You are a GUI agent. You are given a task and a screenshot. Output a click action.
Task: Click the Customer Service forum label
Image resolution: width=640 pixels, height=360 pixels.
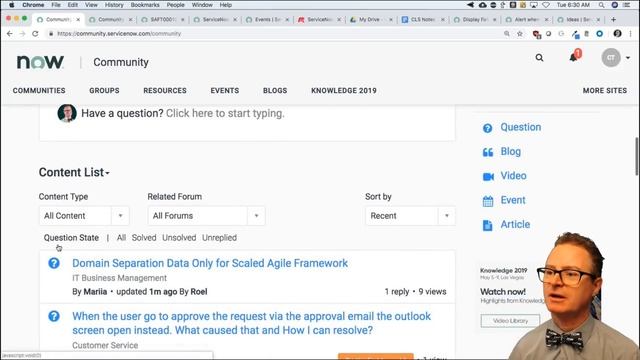[x=105, y=345]
